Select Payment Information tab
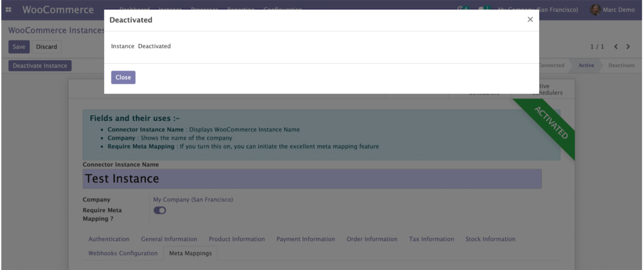 tap(305, 239)
